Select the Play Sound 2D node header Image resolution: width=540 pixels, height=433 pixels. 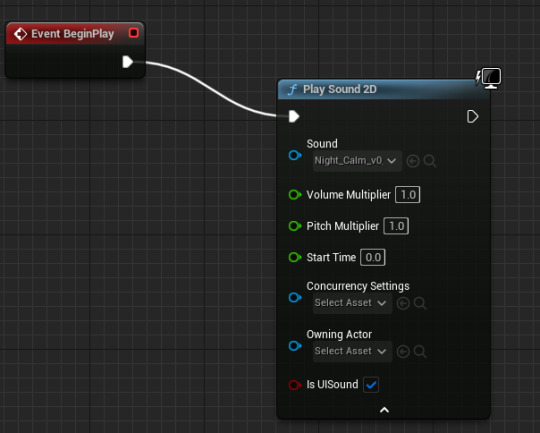tap(383, 90)
